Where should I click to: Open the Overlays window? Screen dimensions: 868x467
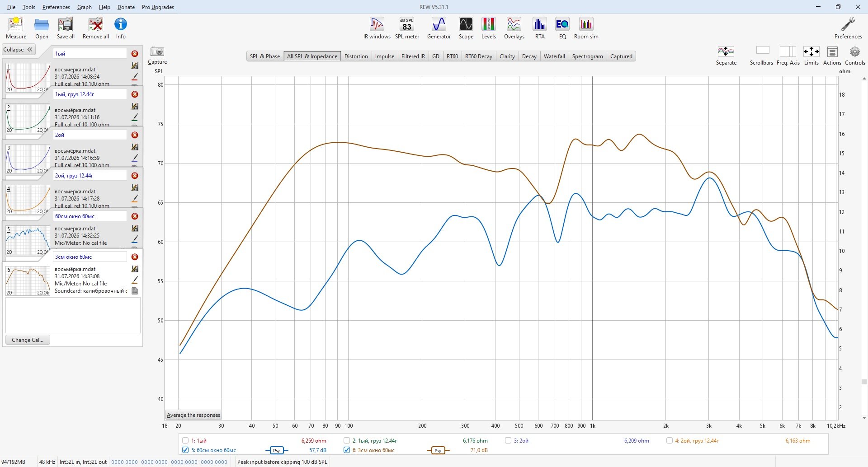[514, 28]
